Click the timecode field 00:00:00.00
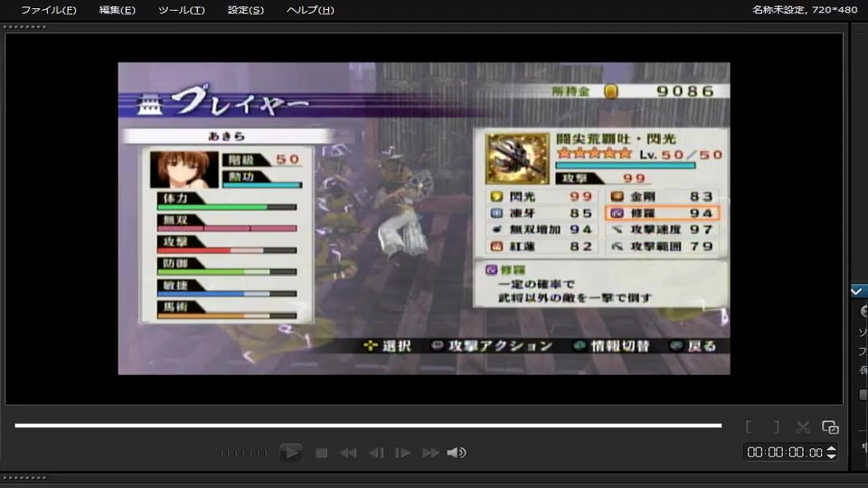This screenshot has height=488, width=868. point(785,453)
